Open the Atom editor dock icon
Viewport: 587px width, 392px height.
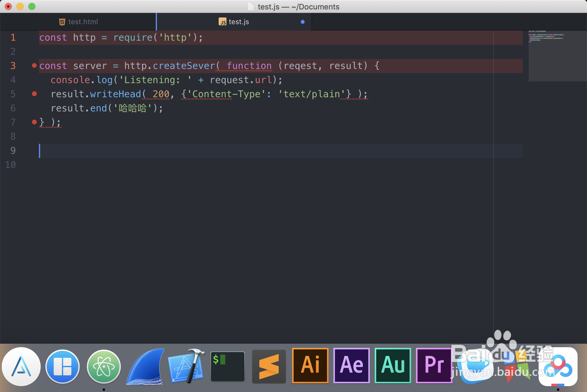coord(104,366)
